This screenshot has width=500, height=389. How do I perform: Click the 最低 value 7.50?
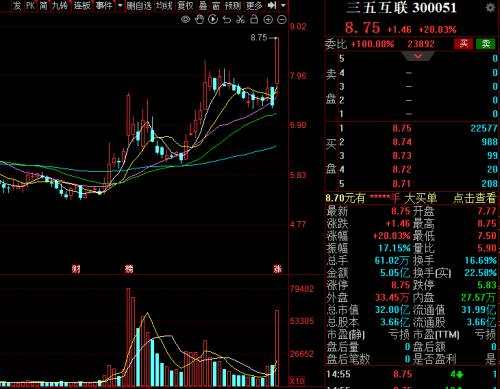coord(487,236)
